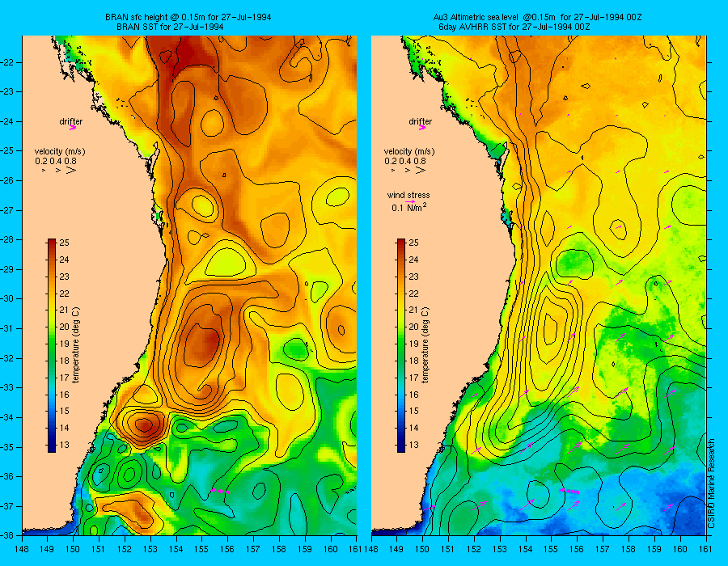Click the 'wind stress' label

coord(408,195)
